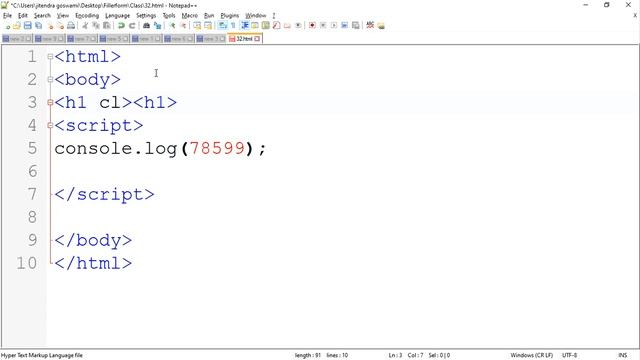Open the User Defined Language icon
Image resolution: width=640 pixels, height=360 pixels.
[x=254, y=26]
